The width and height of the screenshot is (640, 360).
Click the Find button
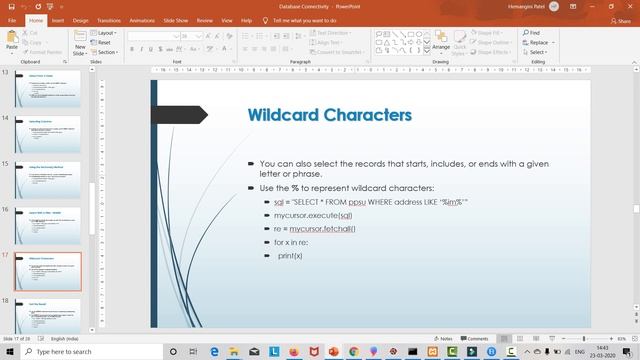[532, 33]
